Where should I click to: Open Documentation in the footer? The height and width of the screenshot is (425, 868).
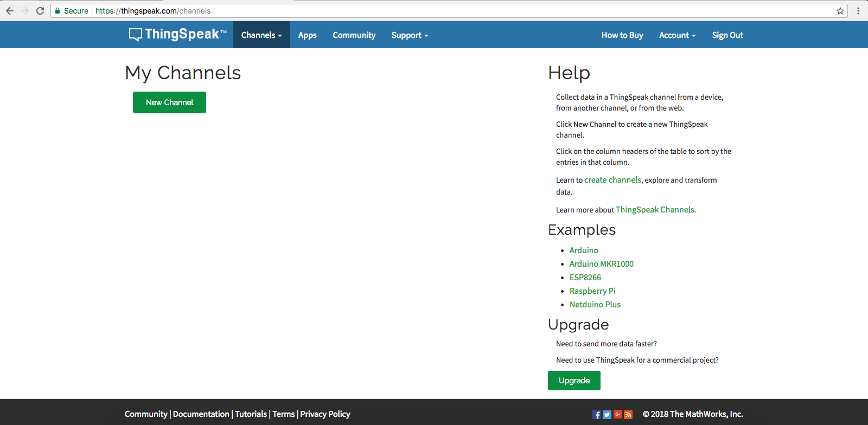click(201, 414)
